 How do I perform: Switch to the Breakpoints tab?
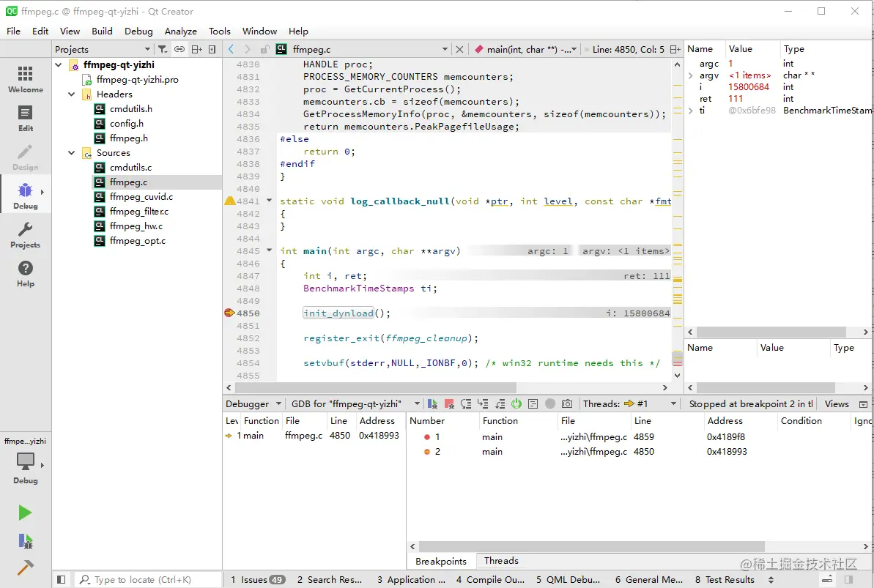click(x=441, y=561)
